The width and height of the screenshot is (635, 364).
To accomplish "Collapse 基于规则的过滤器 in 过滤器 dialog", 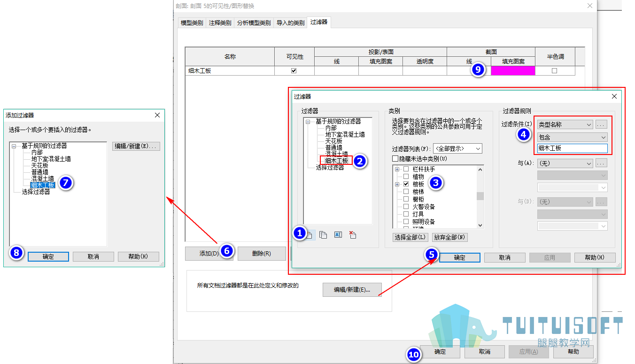I will [309, 121].
